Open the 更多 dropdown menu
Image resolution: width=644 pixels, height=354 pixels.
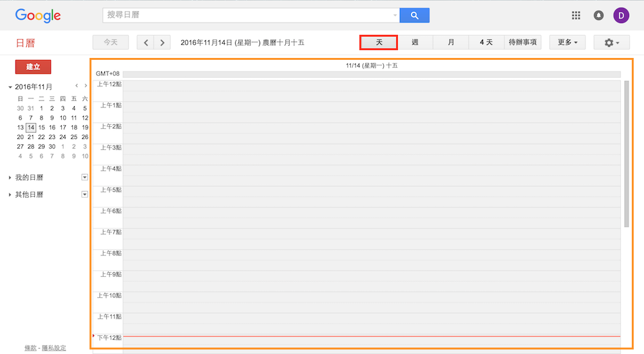coord(567,42)
